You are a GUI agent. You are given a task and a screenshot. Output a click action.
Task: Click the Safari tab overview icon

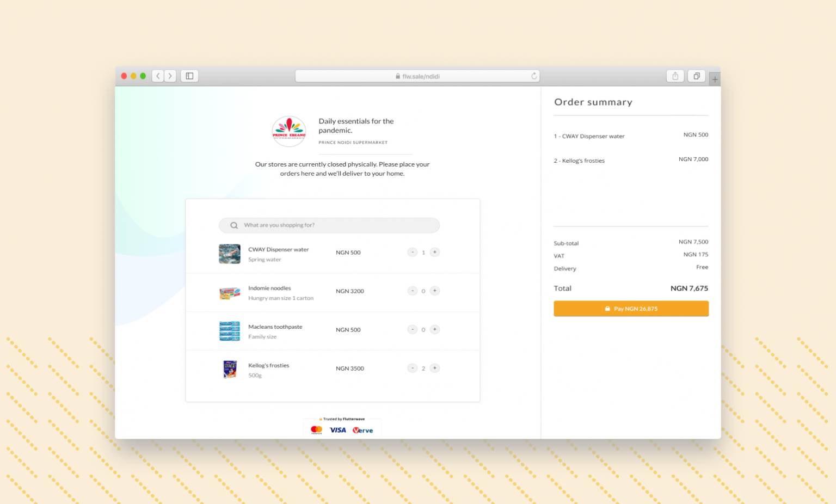coord(696,76)
